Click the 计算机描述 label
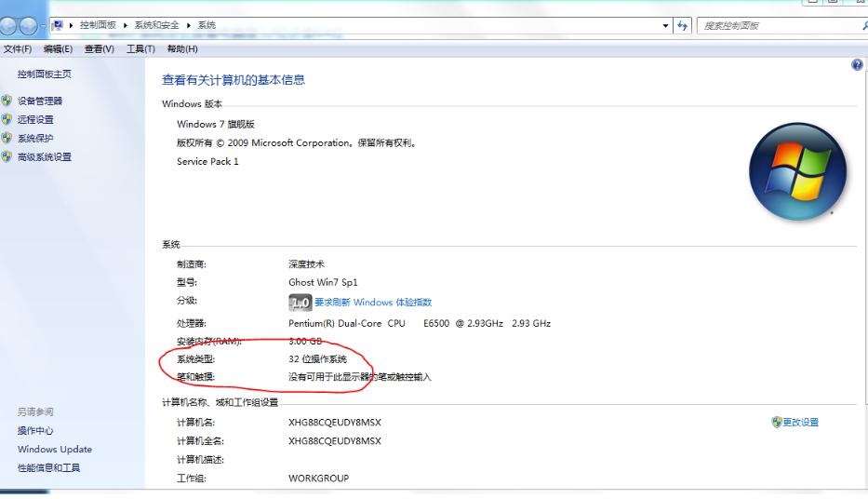 (200, 460)
